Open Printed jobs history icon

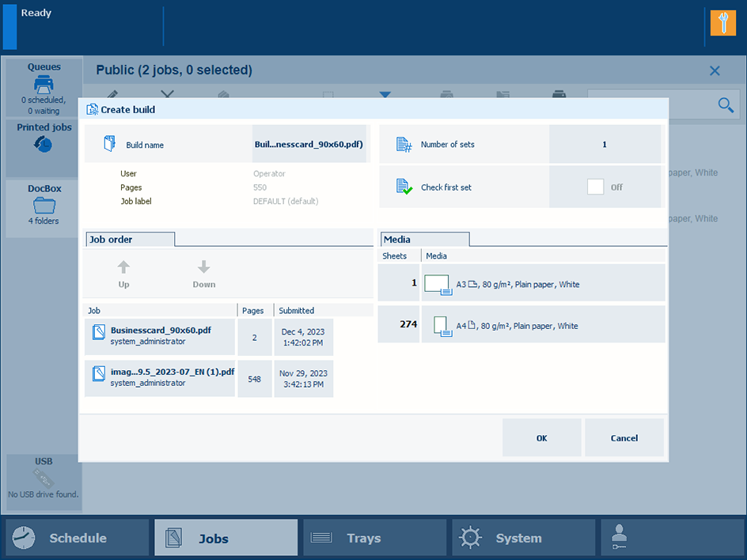click(43, 144)
